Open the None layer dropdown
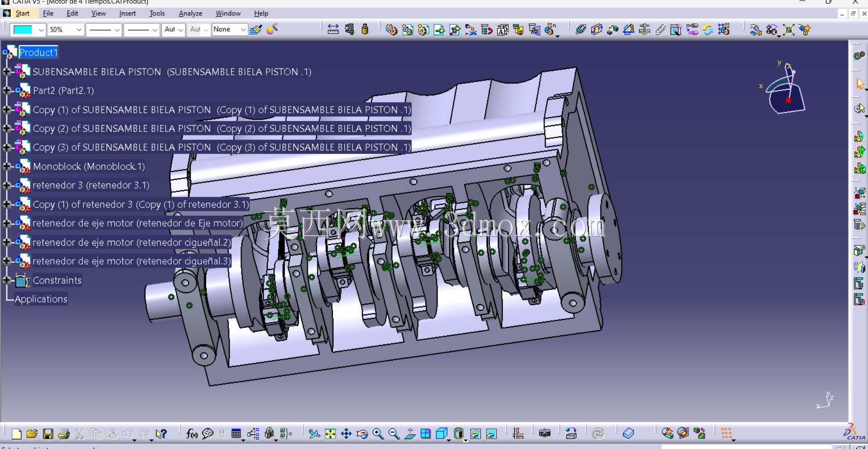 [229, 30]
